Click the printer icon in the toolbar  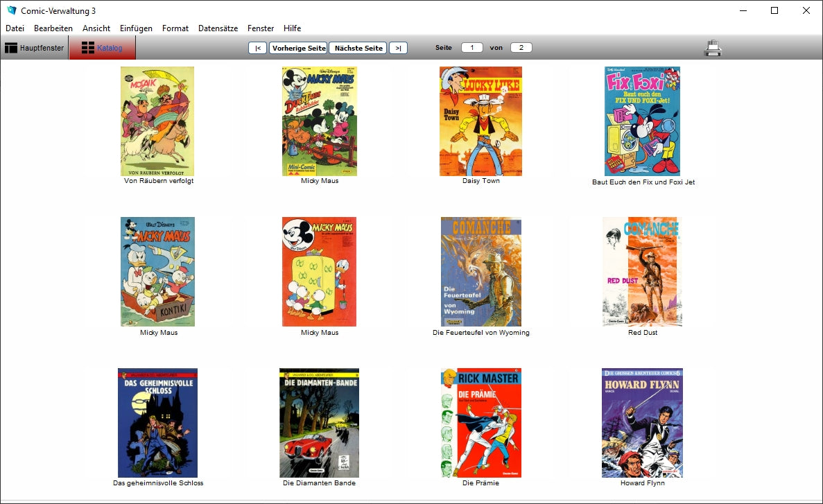point(713,48)
